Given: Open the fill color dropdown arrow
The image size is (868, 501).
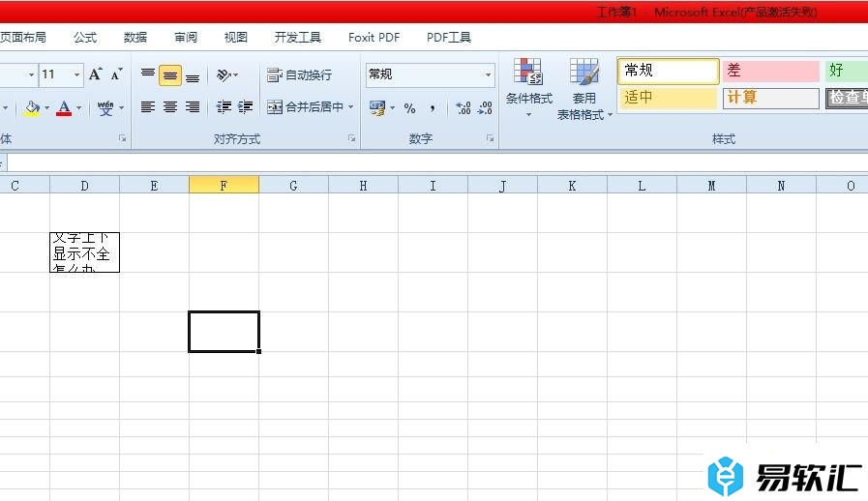Looking at the screenshot, I should [x=47, y=108].
